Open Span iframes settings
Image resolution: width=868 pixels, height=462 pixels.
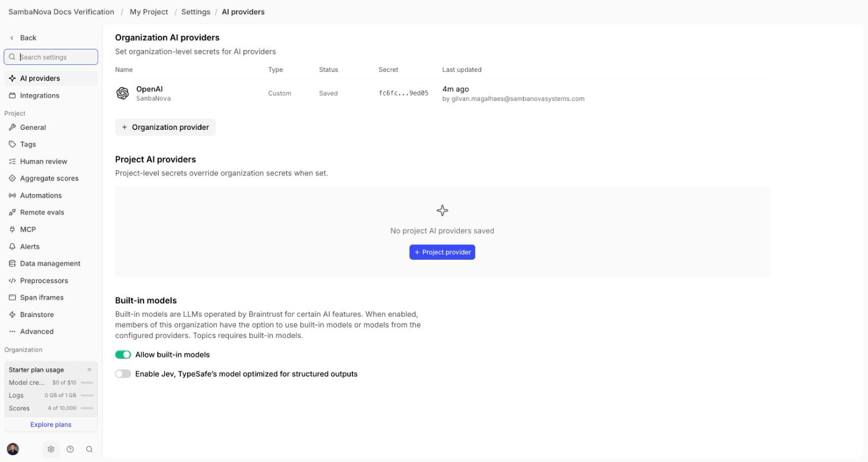coord(51,298)
